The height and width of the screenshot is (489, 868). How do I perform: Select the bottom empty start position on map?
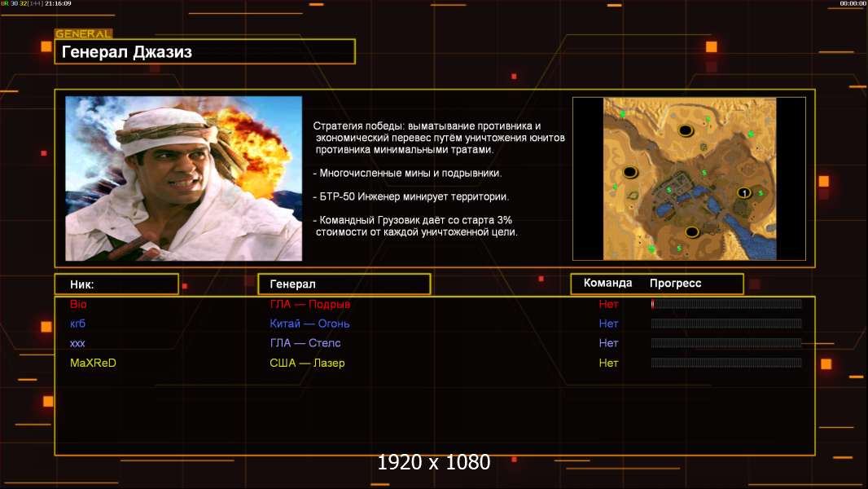(691, 232)
